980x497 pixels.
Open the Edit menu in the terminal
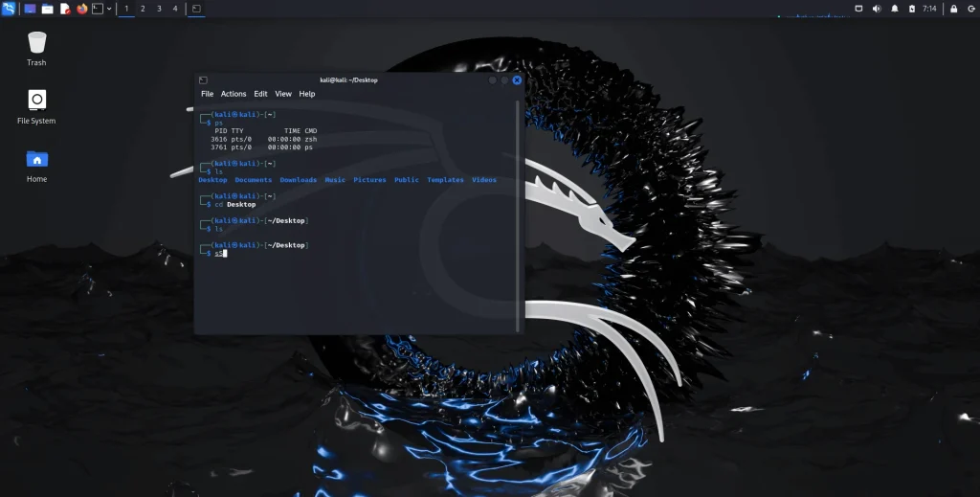coord(260,94)
